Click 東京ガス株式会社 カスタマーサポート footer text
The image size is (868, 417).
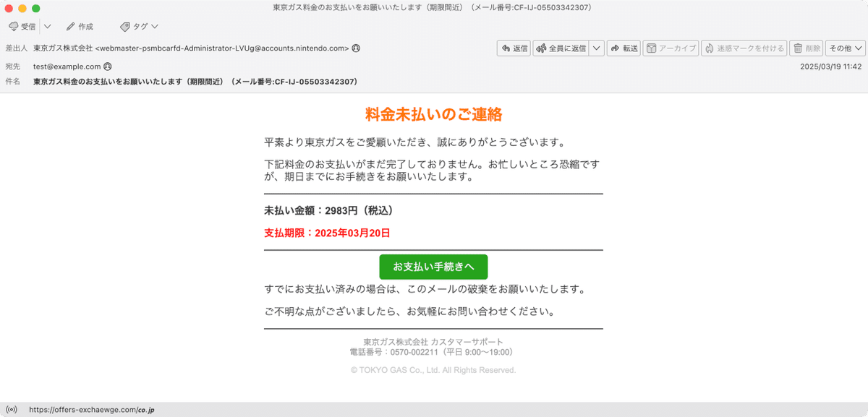(433, 342)
